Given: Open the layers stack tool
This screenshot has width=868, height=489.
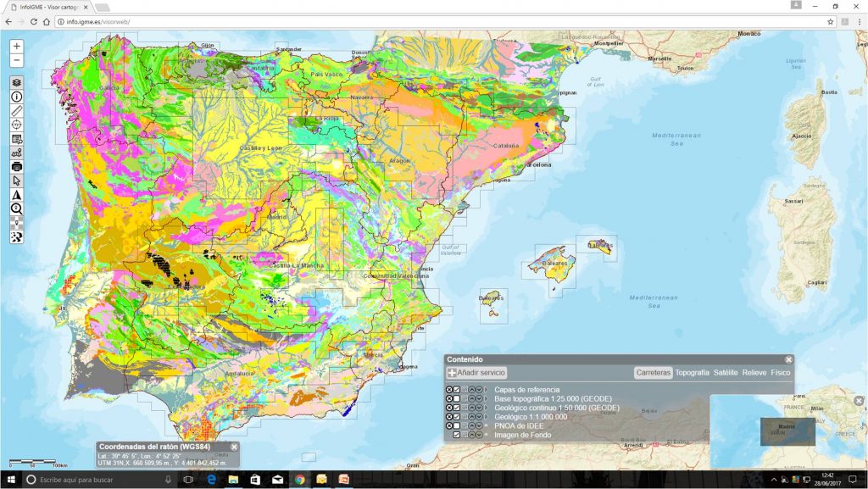Looking at the screenshot, I should [x=17, y=82].
